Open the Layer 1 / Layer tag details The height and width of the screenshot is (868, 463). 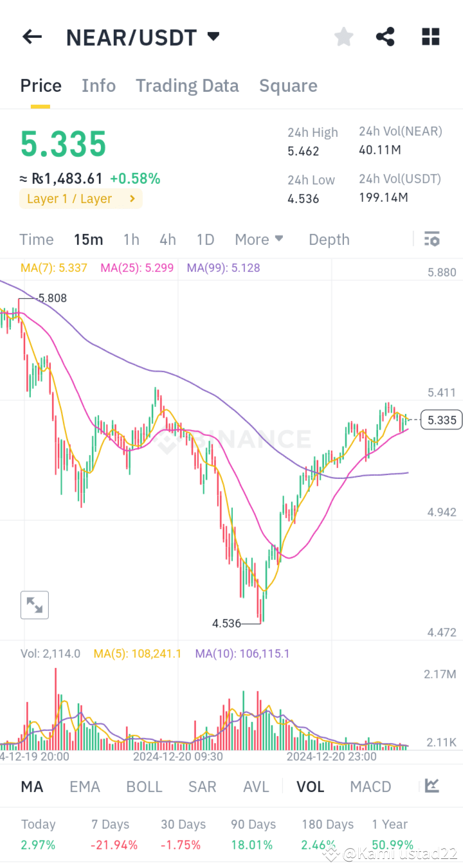tap(80, 199)
